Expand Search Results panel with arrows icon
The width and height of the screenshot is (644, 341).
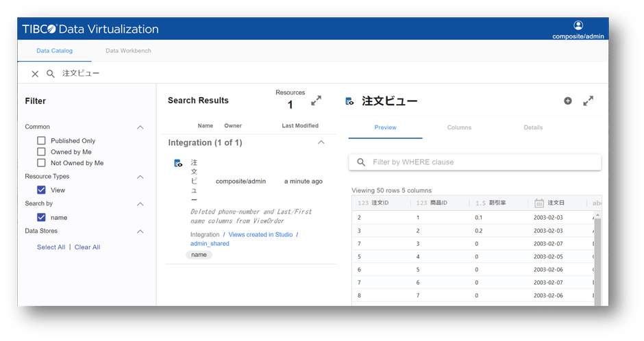[x=316, y=101]
